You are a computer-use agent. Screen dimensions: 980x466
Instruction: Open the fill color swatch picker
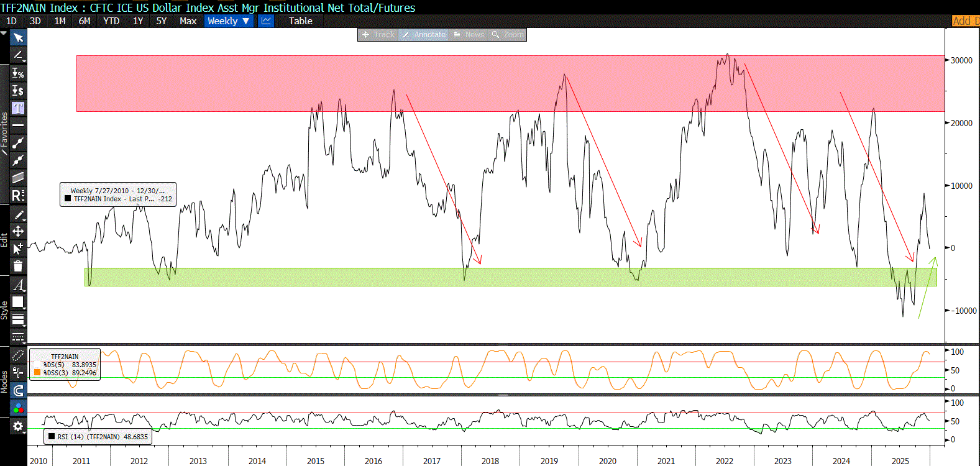coord(18,302)
